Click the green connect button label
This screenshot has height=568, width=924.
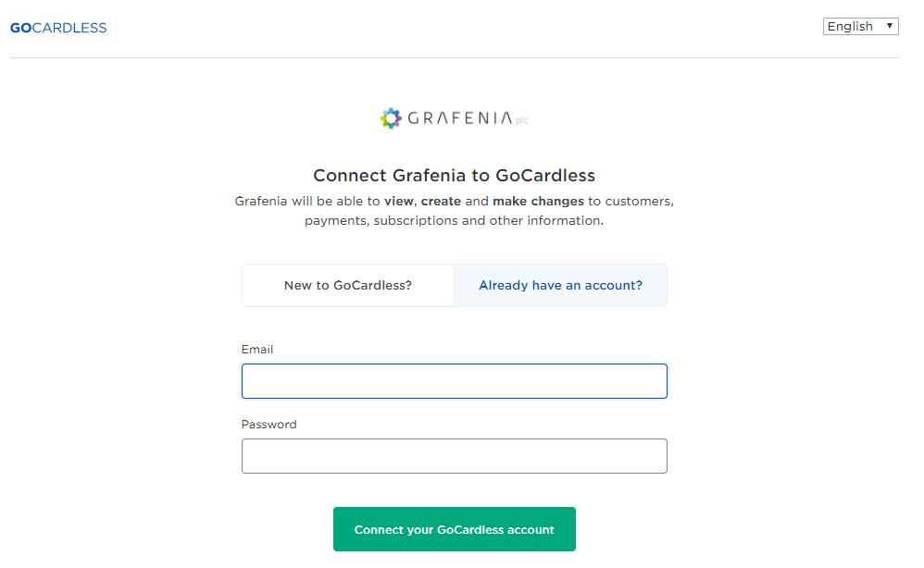tap(454, 528)
